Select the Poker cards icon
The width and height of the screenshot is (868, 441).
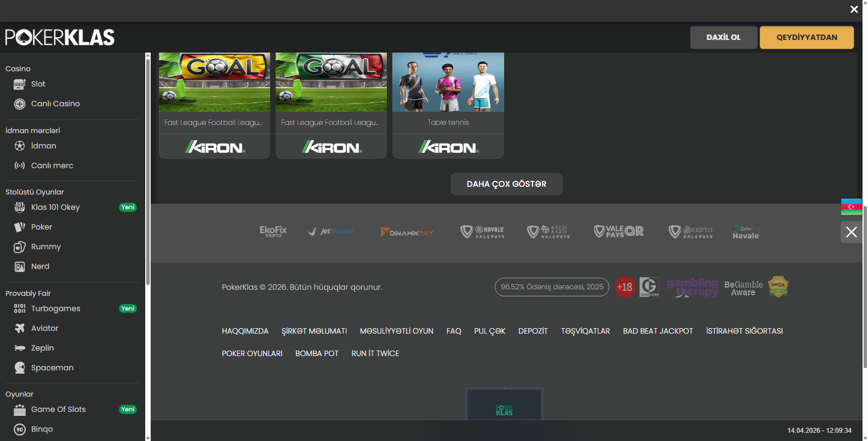[x=20, y=227]
